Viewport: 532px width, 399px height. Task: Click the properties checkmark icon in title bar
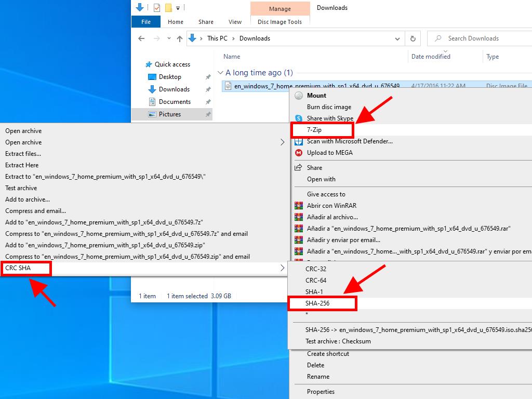click(x=157, y=8)
